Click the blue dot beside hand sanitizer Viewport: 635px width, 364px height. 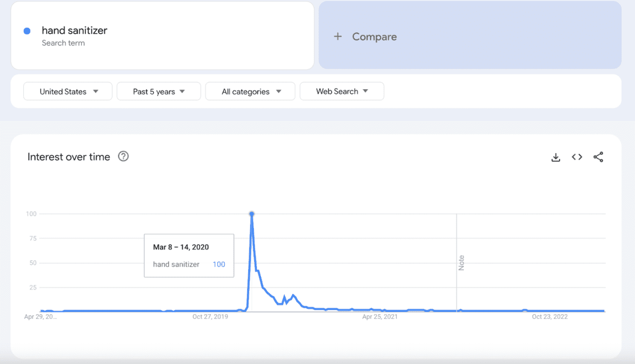[x=27, y=31]
